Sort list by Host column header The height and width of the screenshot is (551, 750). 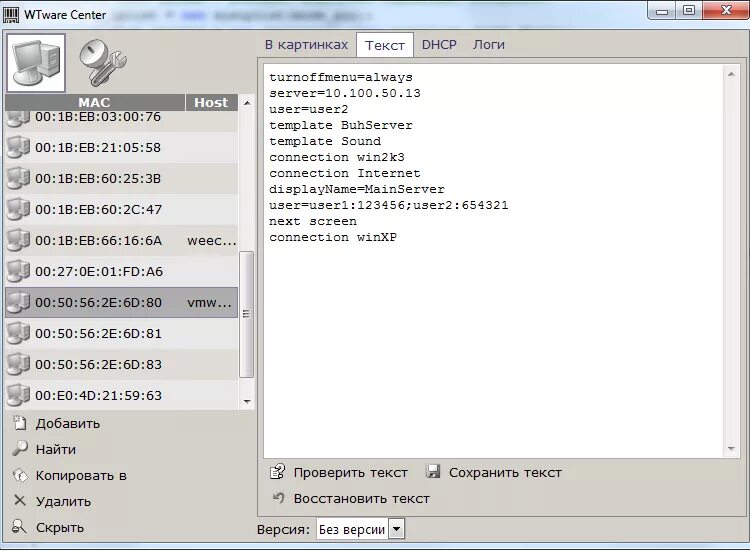click(211, 102)
